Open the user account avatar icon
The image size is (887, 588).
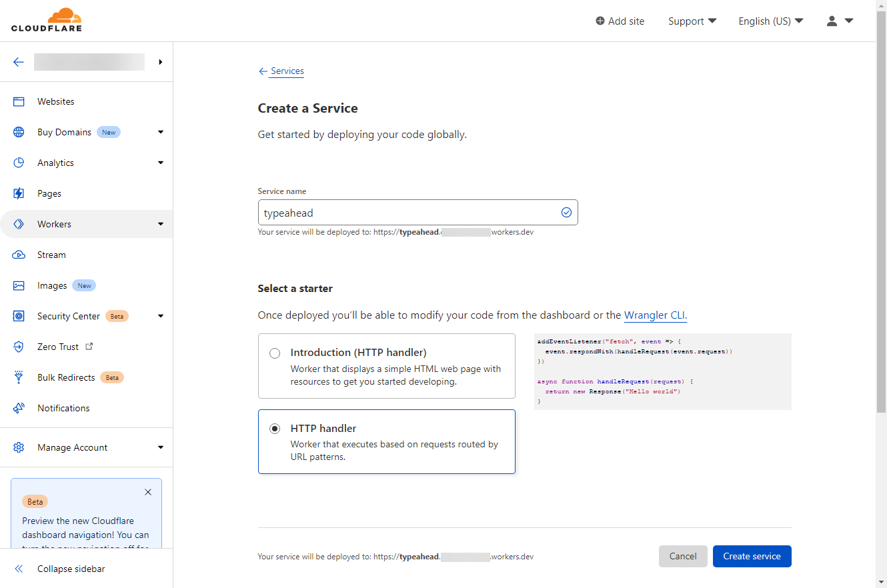tap(832, 21)
